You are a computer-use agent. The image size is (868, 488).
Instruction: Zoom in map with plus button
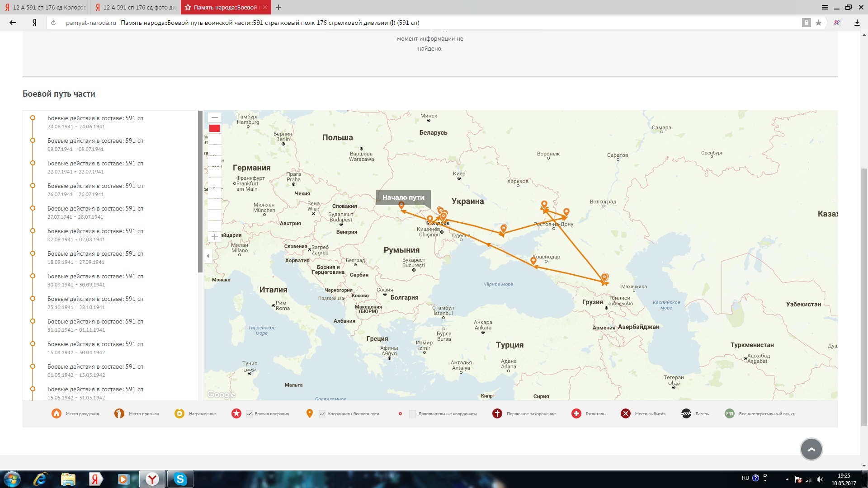pyautogui.click(x=215, y=237)
